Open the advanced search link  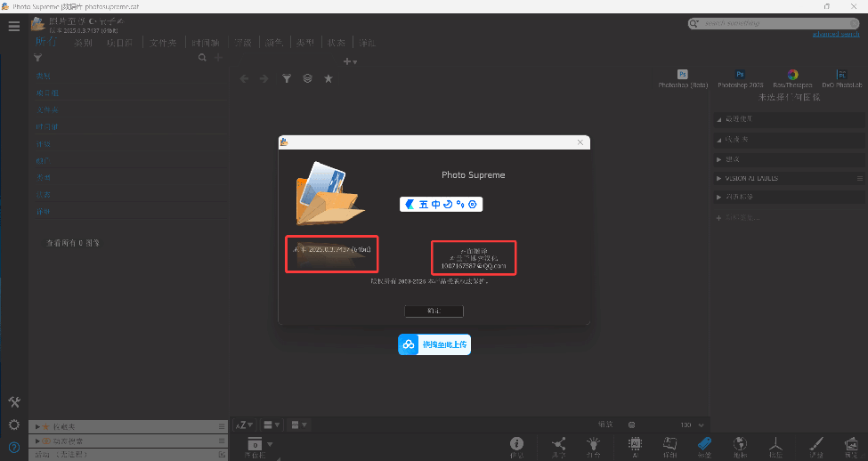point(836,35)
